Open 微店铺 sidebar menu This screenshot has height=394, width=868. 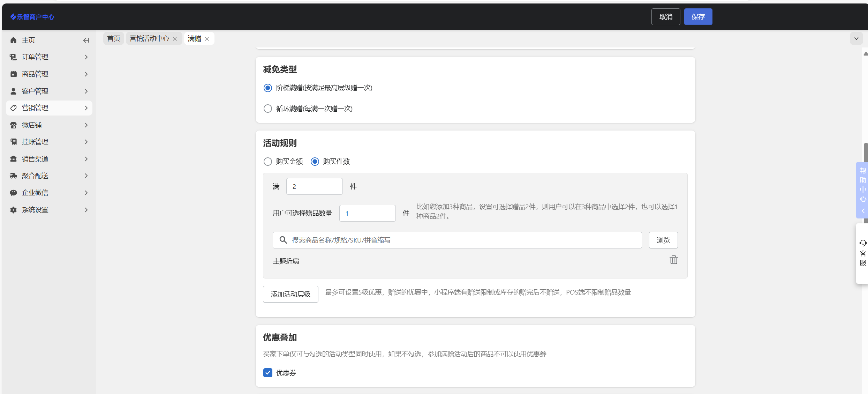pyautogui.click(x=49, y=125)
